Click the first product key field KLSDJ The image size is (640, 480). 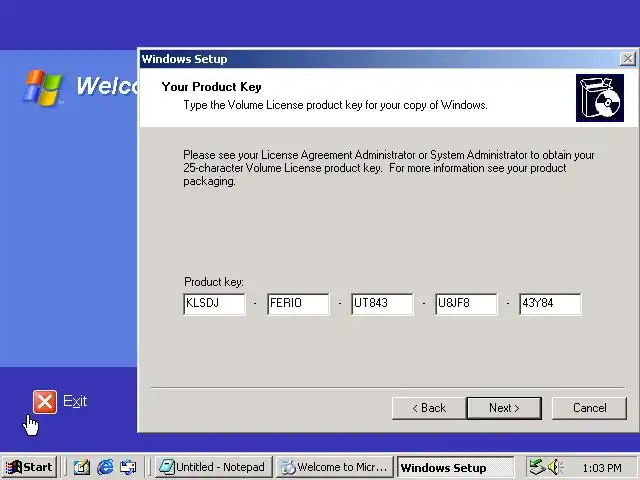[x=214, y=304]
